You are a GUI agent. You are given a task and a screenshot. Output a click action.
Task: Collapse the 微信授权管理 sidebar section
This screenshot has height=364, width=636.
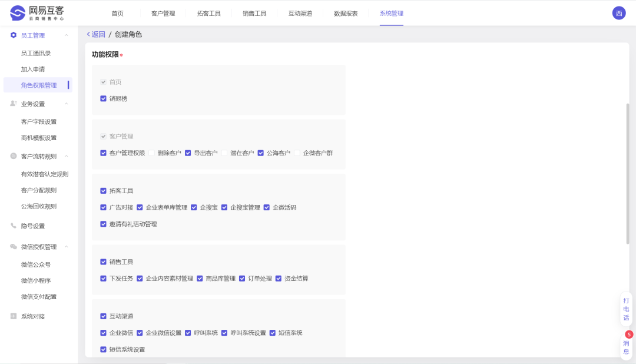67,246
